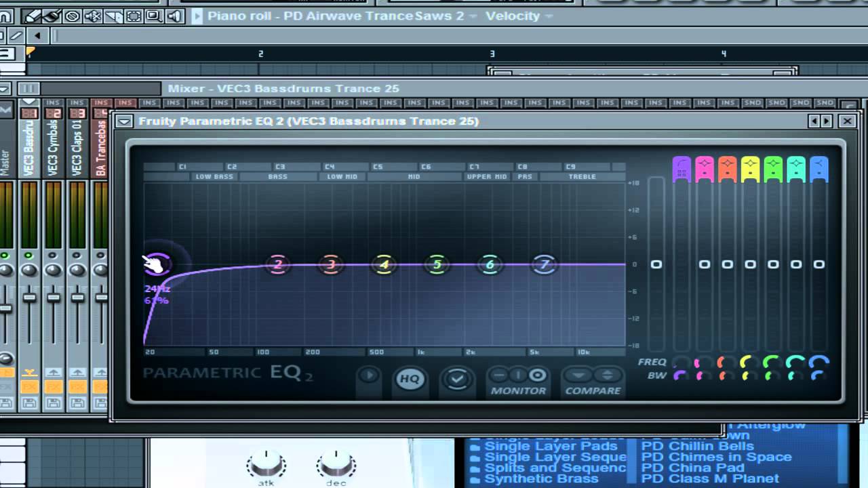Click the blue band 7 type token
The image size is (868, 488).
click(x=819, y=169)
